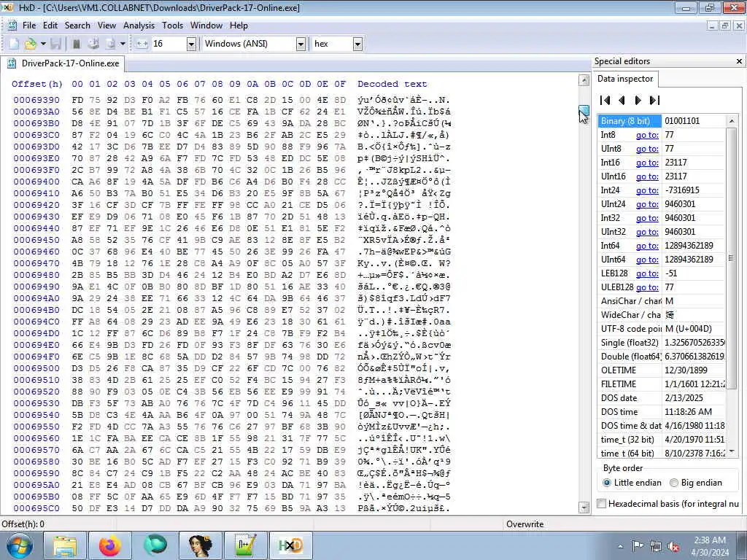
Task: Click the Open file folder icon
Action: pyautogui.click(x=30, y=44)
